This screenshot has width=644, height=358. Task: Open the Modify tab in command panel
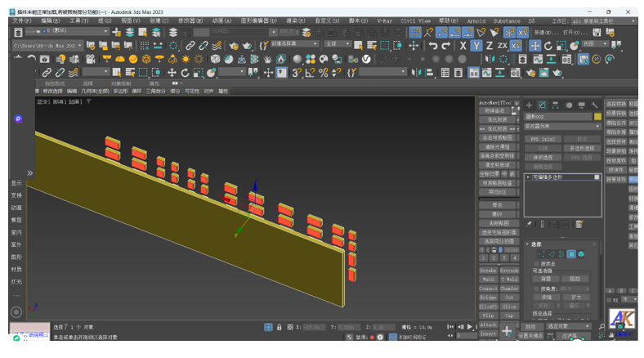pyautogui.click(x=542, y=105)
